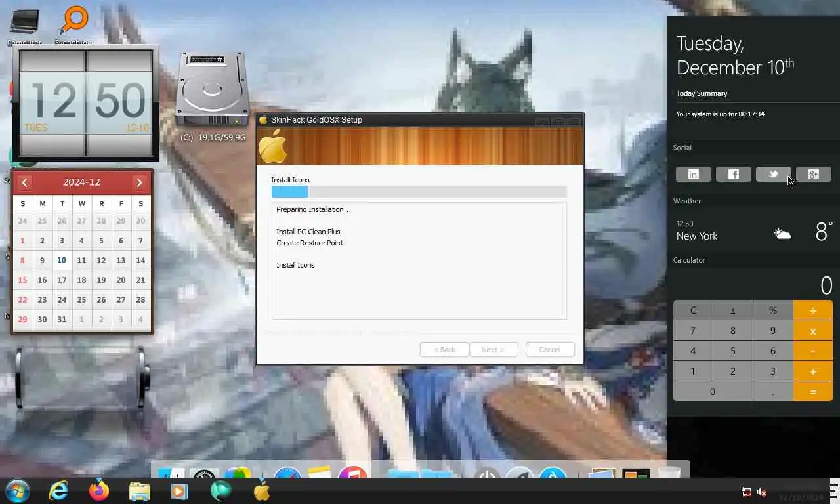Screen dimensions: 840x504
Task: Click the 'Tuesday, December 10th' date heading
Action: click(735, 55)
